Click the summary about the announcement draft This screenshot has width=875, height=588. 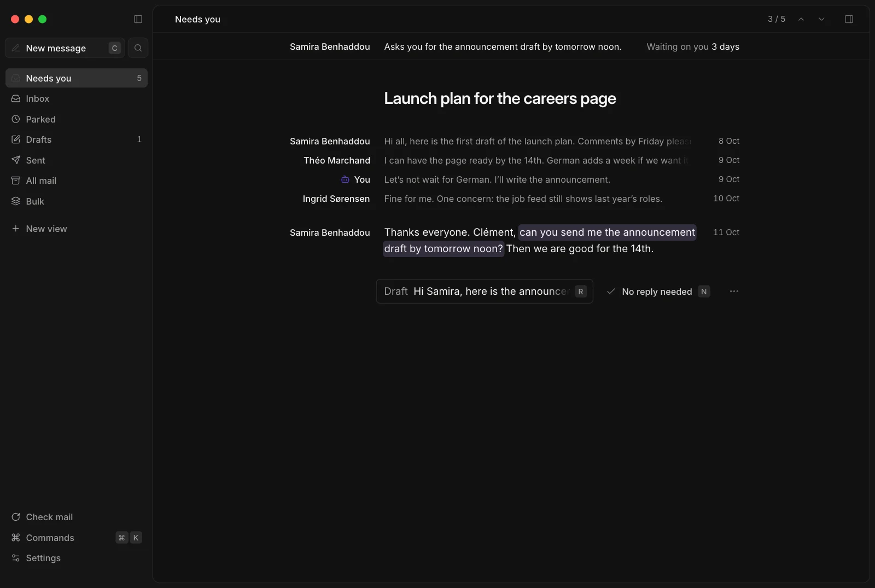503,47
